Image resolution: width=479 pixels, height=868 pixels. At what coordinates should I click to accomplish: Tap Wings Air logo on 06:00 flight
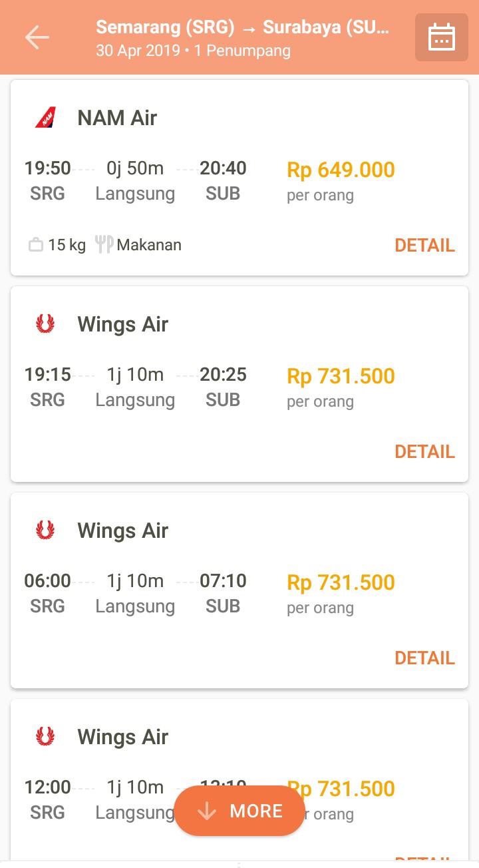45,531
